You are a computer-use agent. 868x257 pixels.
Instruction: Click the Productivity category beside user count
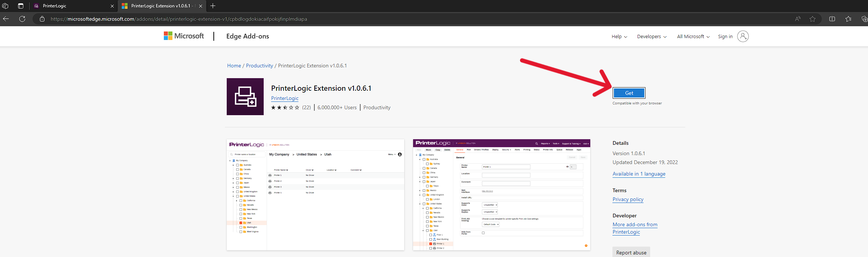[x=377, y=107]
